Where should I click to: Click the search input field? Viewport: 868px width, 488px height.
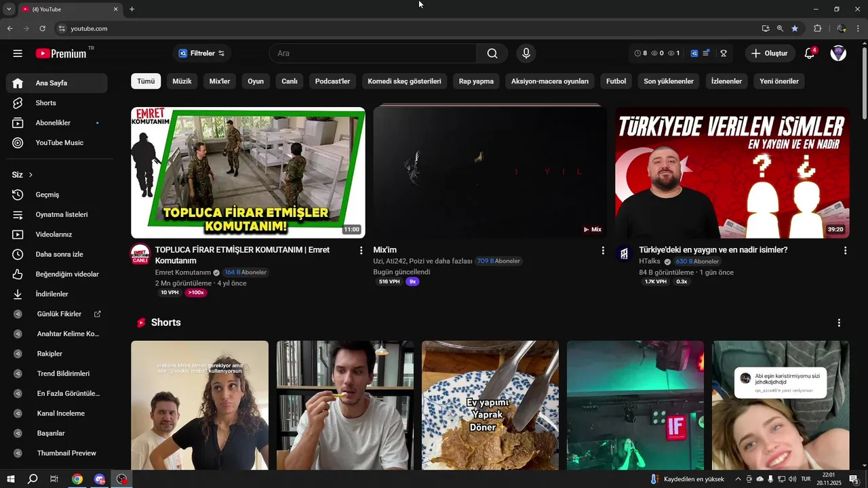(373, 54)
